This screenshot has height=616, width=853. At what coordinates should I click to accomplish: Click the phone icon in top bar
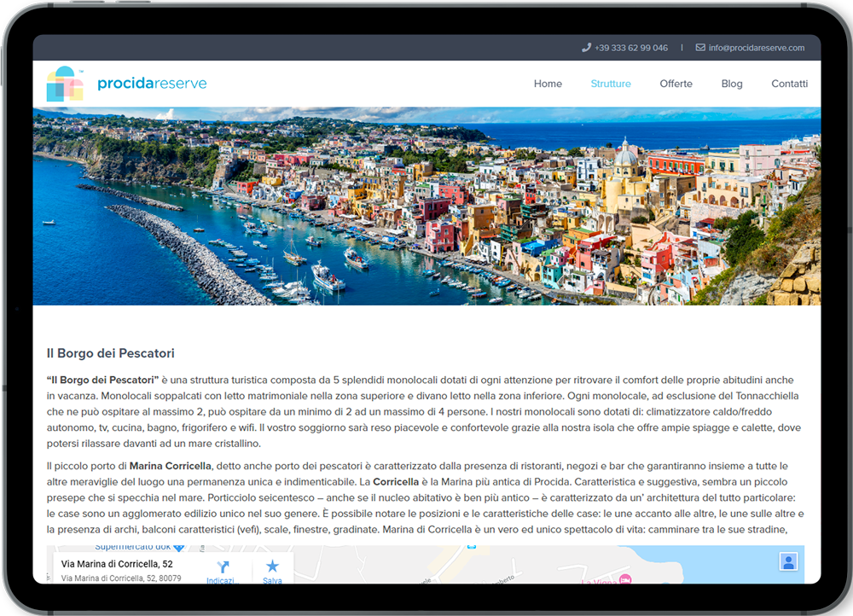tap(586, 48)
